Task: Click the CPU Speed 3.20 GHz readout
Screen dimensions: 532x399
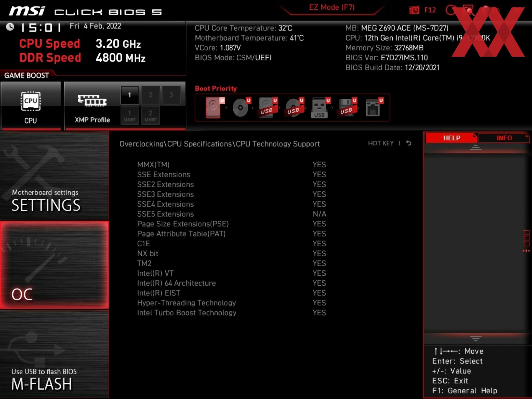Action: pos(80,44)
